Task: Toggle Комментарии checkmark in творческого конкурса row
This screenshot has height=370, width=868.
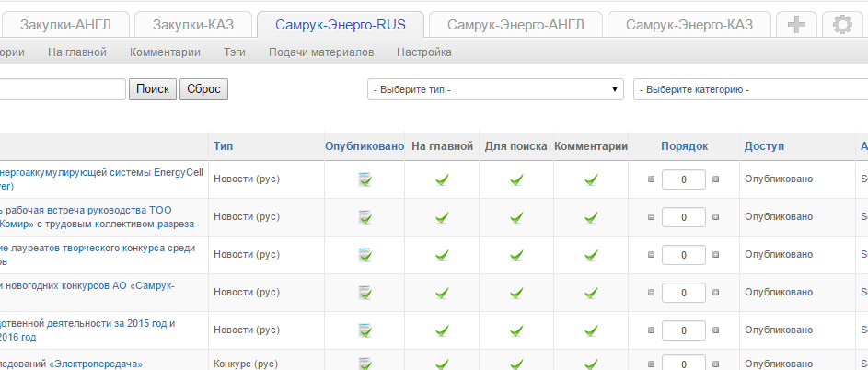Action: [591, 255]
